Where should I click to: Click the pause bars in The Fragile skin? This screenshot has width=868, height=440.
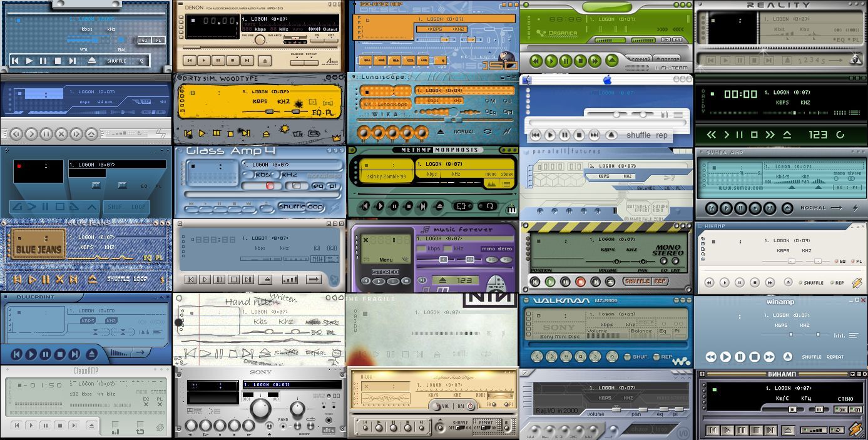tap(391, 354)
